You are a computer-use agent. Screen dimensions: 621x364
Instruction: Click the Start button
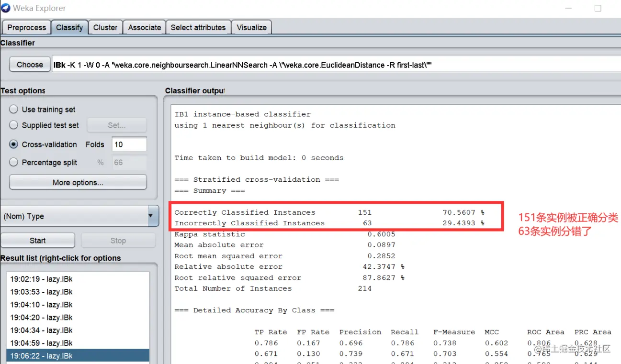pos(38,241)
